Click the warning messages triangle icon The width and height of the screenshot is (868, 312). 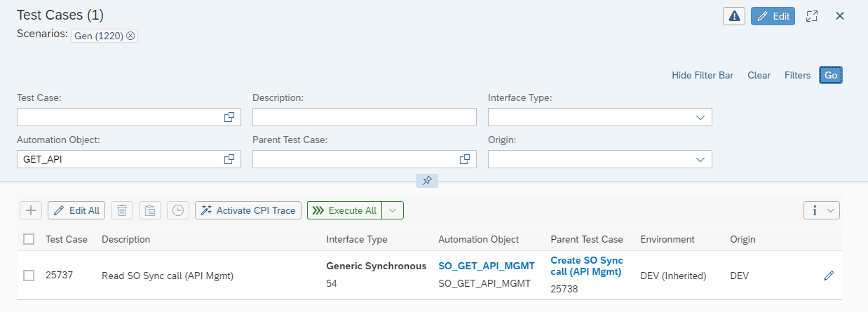[734, 16]
